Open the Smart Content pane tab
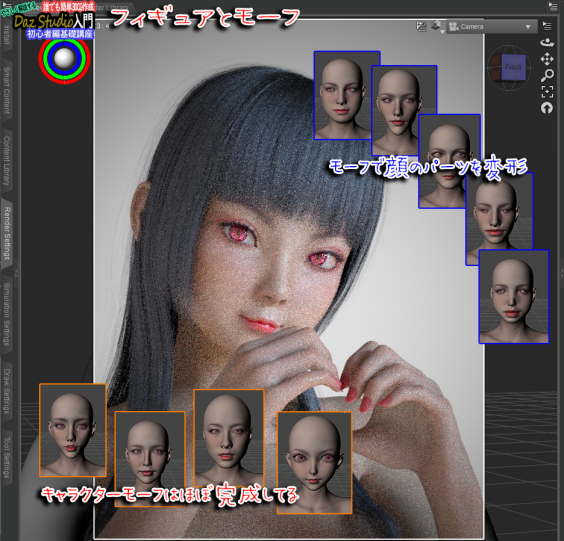564x541 pixels. (6, 90)
